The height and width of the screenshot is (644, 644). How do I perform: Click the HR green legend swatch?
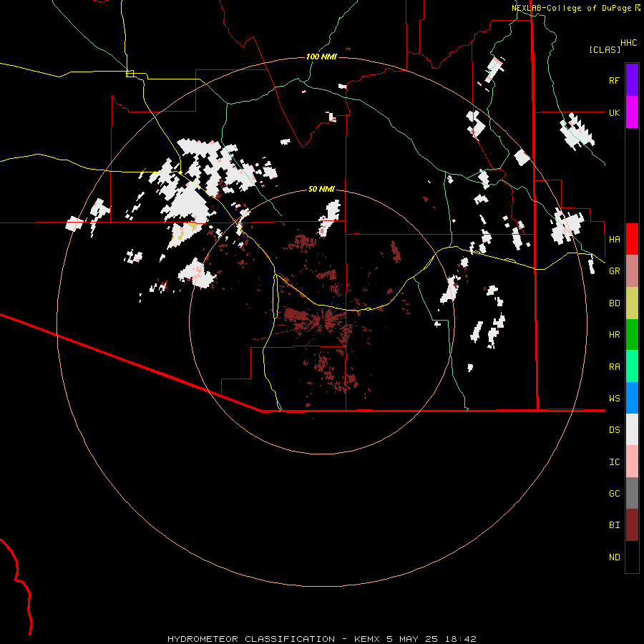(632, 335)
